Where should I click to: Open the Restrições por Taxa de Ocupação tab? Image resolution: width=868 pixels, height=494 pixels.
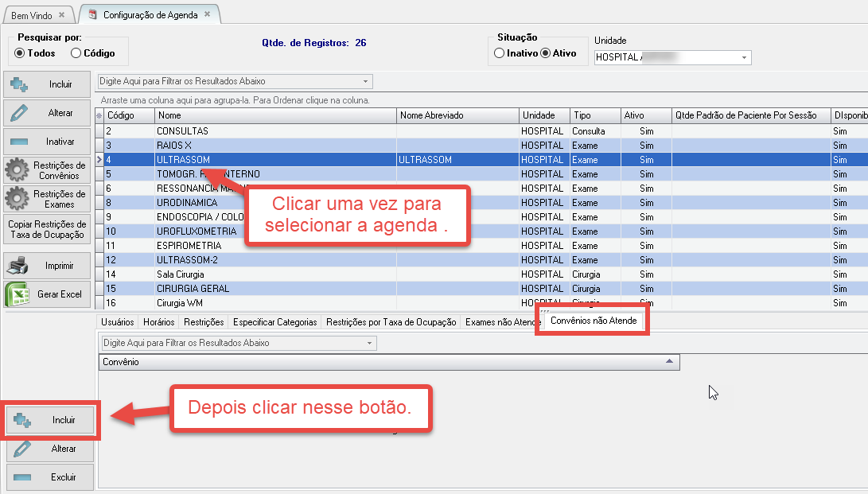click(x=391, y=322)
